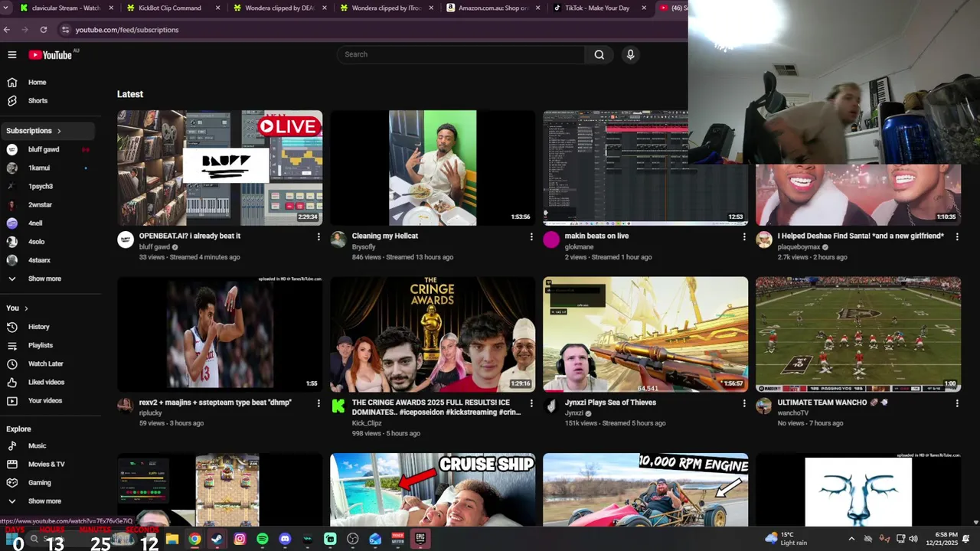Viewport: 980px width, 551px height.
Task: Show more Explore categories
Action: (47, 501)
